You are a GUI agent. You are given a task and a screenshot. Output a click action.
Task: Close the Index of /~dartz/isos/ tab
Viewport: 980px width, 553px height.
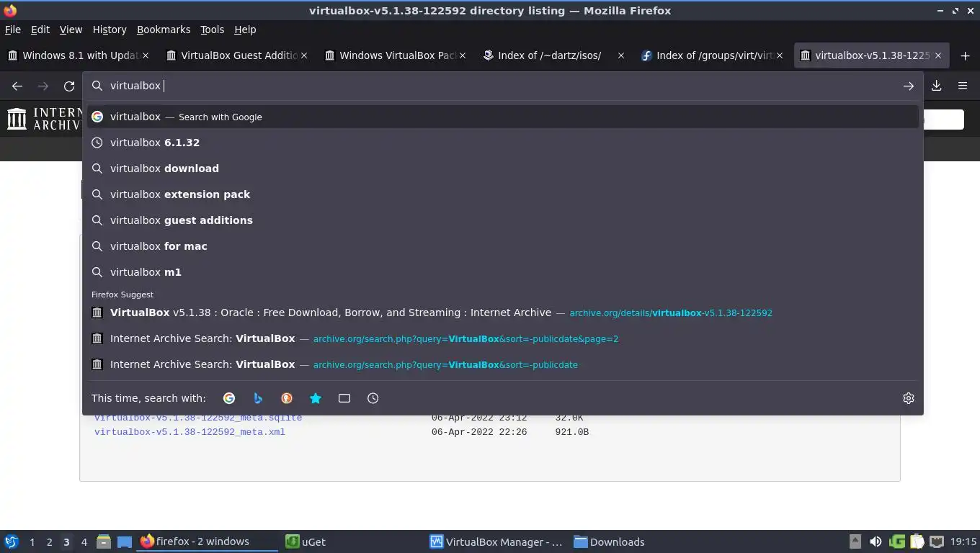click(621, 55)
